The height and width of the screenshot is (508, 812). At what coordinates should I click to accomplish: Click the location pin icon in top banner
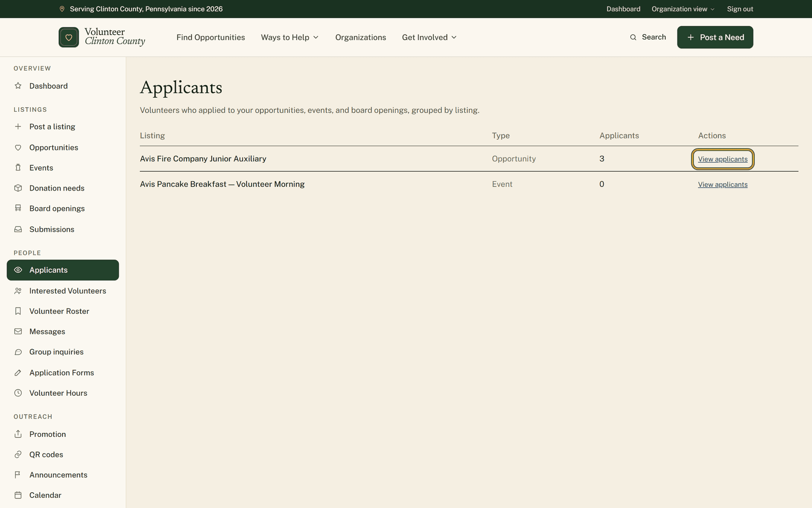click(x=62, y=9)
